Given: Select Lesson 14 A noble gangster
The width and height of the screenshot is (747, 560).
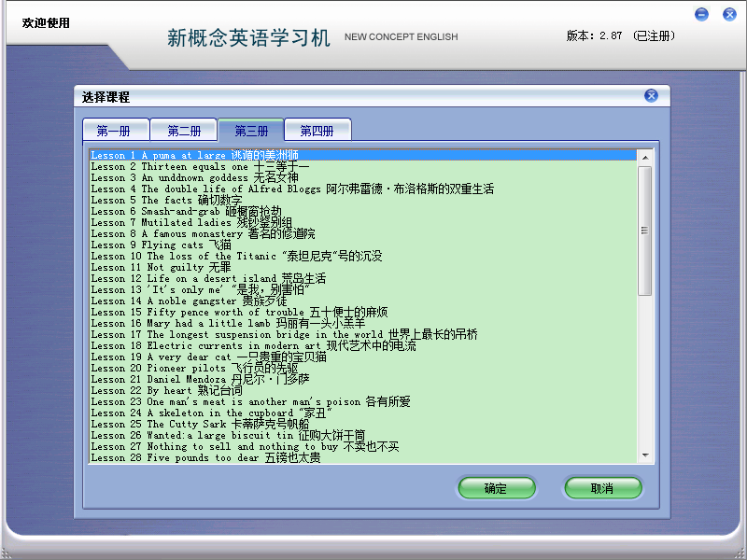Looking at the screenshot, I should click(x=363, y=301).
